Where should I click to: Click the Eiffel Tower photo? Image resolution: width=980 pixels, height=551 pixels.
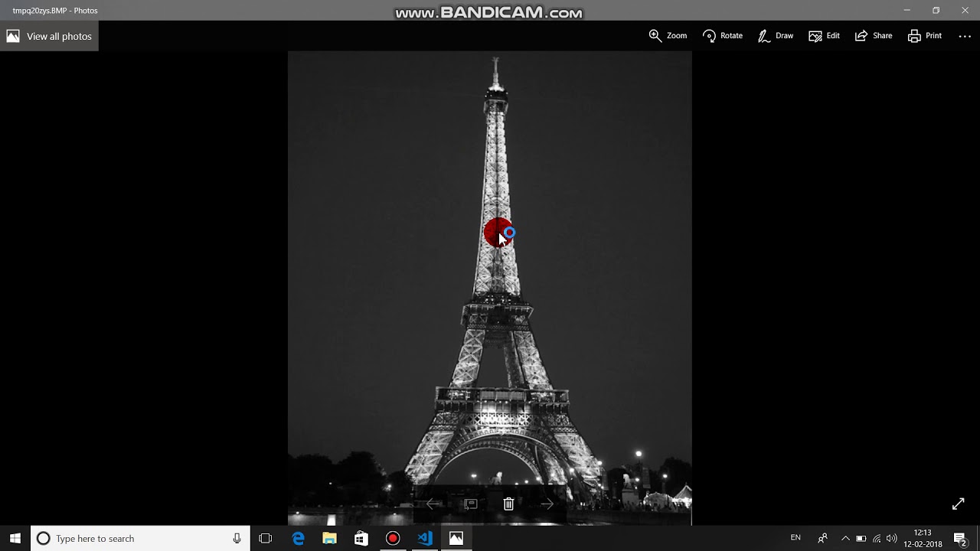coord(490,288)
